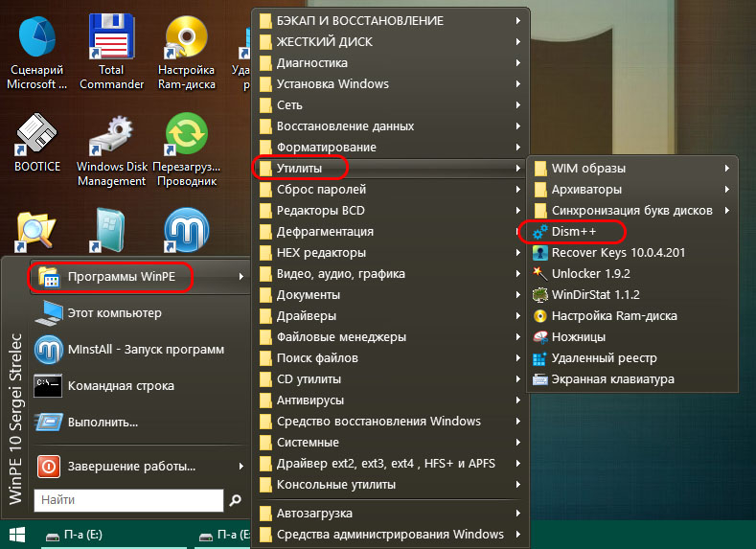756x549 pixels.
Task: Click the search magnifier next to Найти
Action: pos(236,500)
